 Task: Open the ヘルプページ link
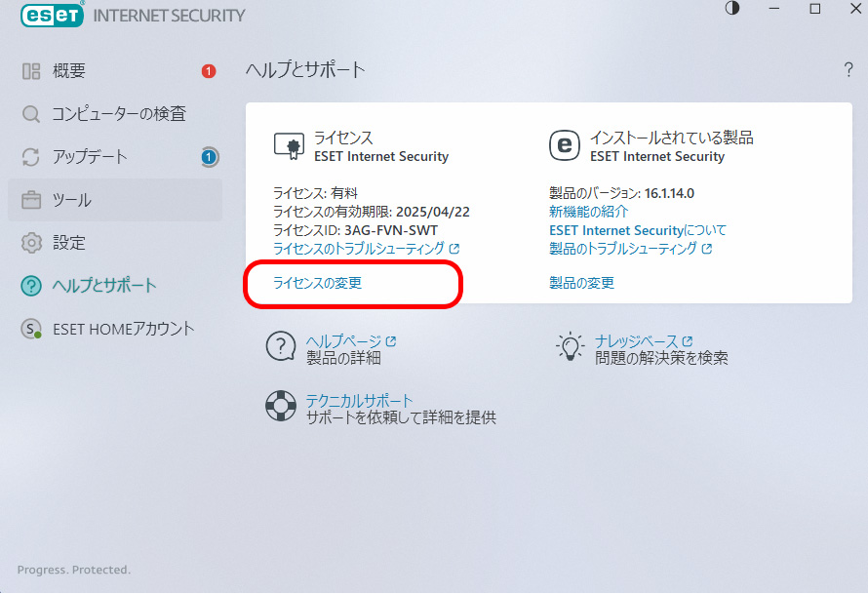(351, 341)
